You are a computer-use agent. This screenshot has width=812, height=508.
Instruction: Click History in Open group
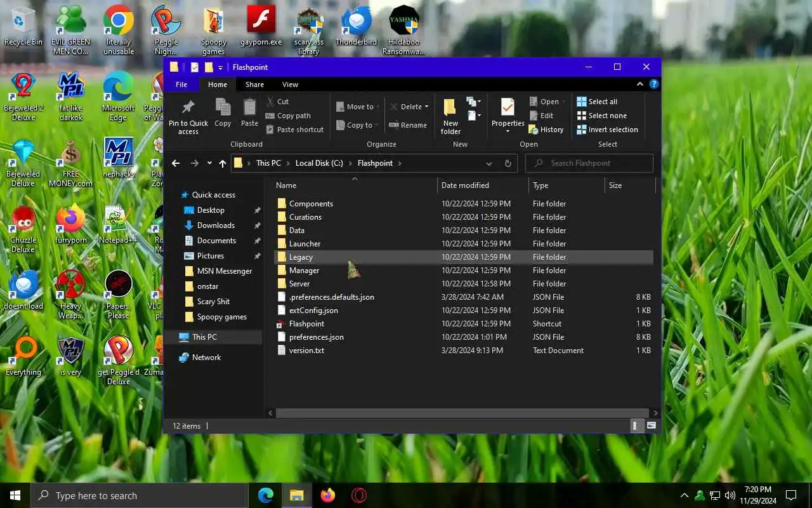tap(546, 130)
